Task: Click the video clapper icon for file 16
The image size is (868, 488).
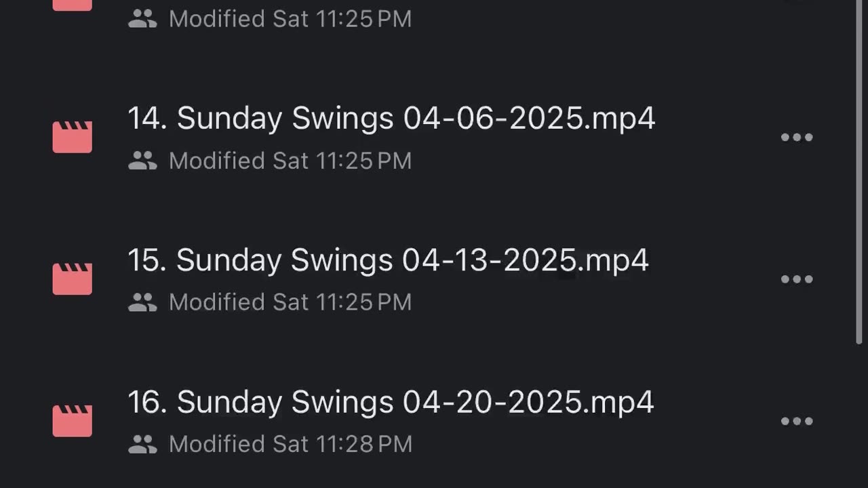Action: coord(73,420)
